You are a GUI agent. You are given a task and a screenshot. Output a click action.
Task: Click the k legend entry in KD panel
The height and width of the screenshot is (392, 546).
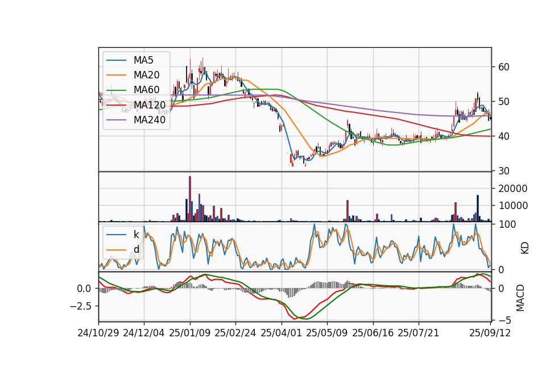[x=136, y=235]
